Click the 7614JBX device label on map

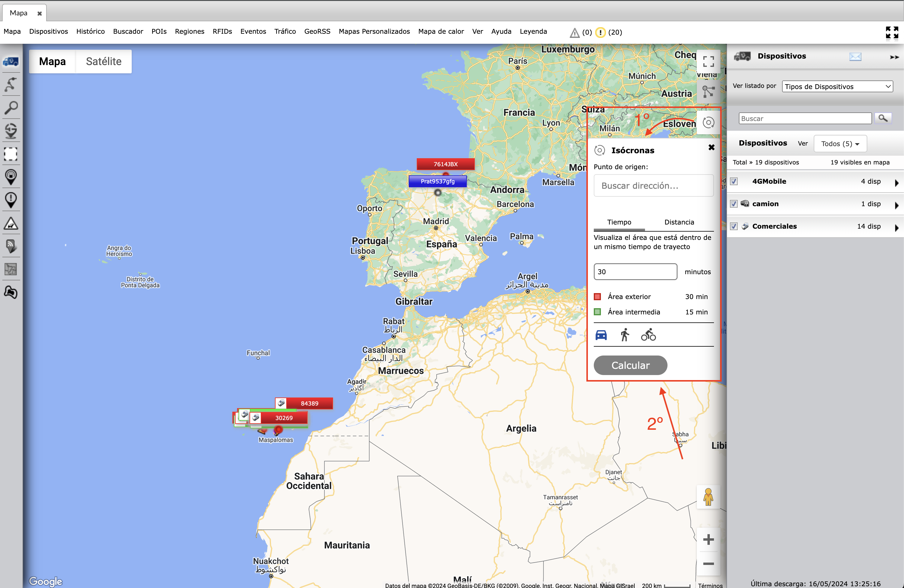[x=445, y=164]
